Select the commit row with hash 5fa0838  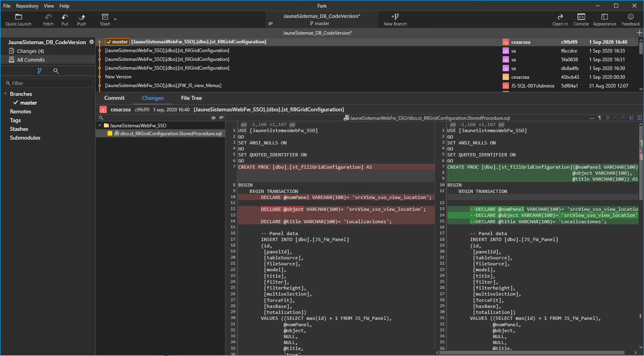coord(367,59)
